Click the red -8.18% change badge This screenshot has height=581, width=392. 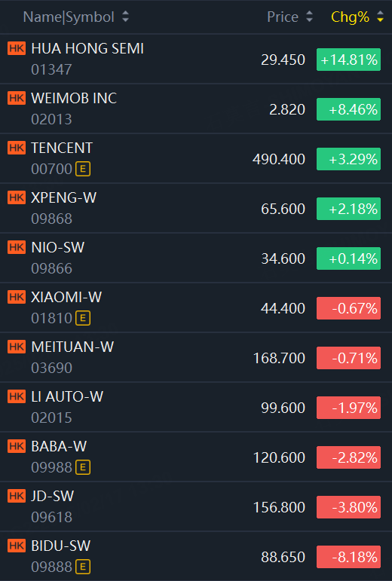point(348,557)
